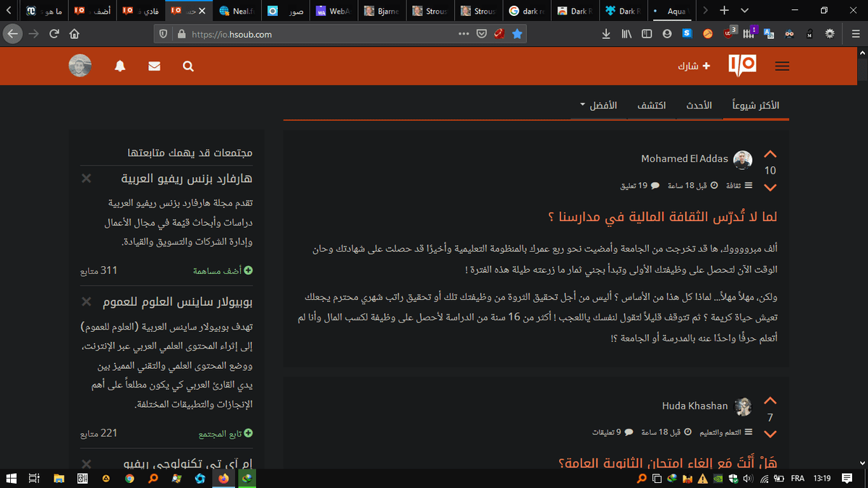868x488 pixels.
Task: Click Huda Khashan avatar thumbnail
Action: tap(743, 406)
